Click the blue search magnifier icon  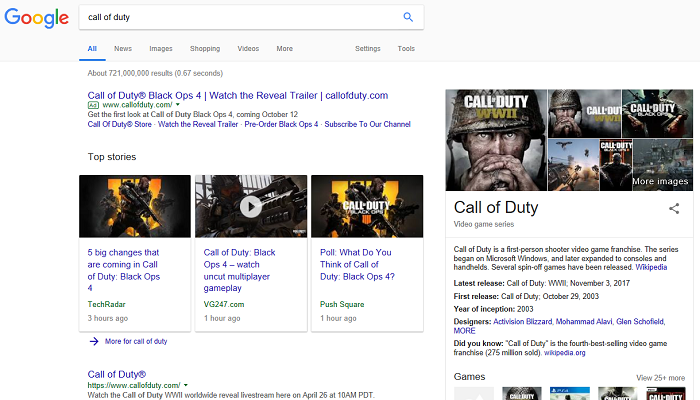point(408,17)
